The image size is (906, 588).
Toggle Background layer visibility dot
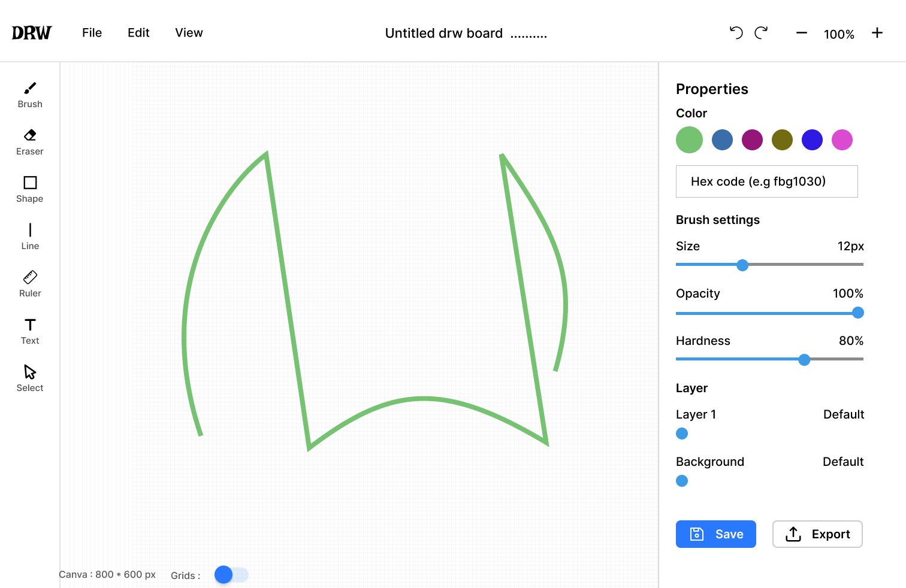click(x=682, y=481)
